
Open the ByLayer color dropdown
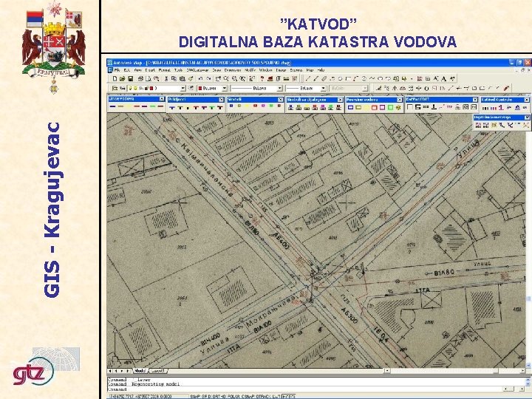(225, 88)
